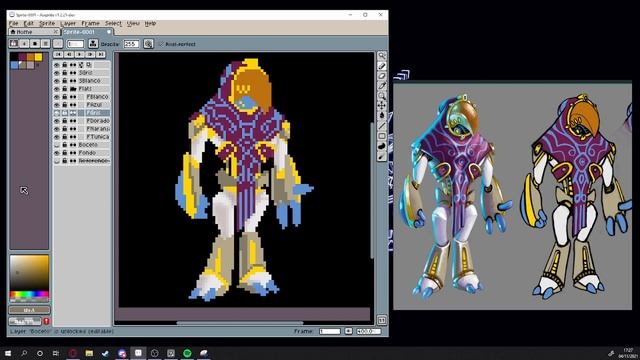Hide the Fondo layer
The height and width of the screenshot is (360, 640).
(57, 153)
